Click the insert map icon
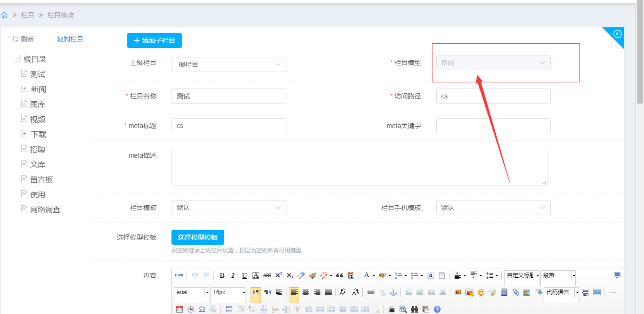 click(527, 292)
